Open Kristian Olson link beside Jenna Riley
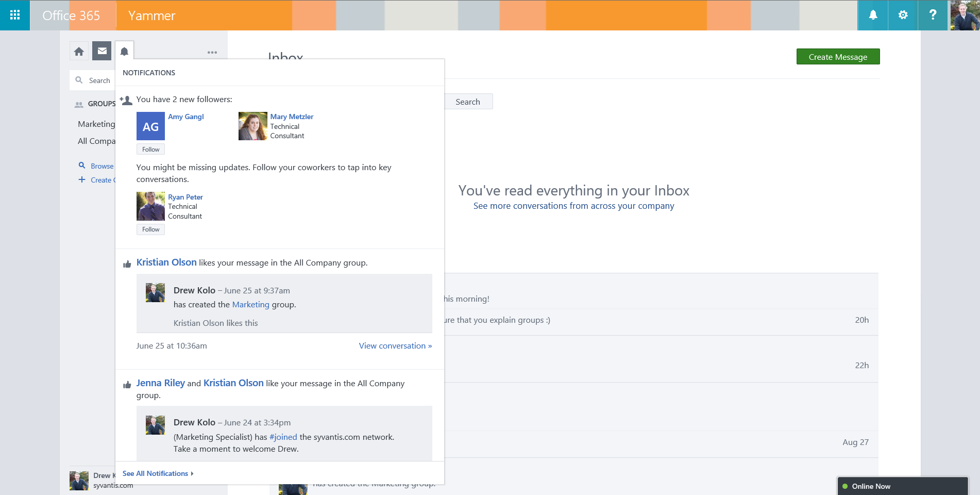 233,383
